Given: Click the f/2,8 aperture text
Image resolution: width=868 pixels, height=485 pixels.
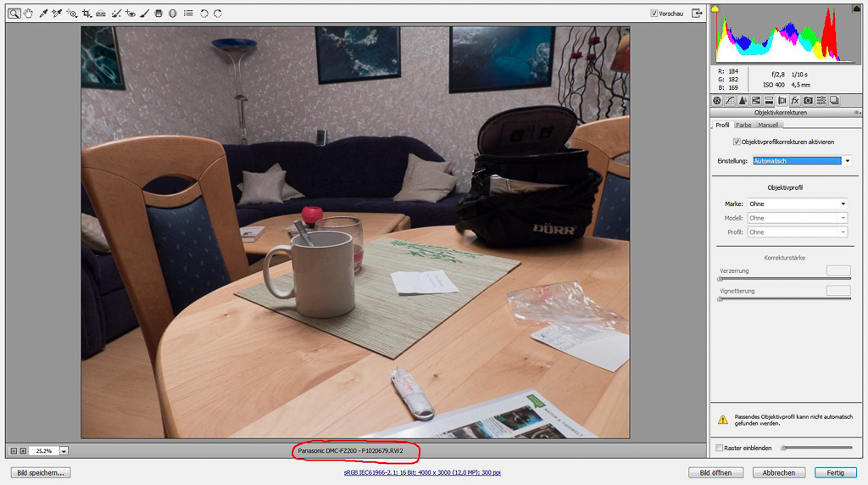Looking at the screenshot, I should point(778,74).
